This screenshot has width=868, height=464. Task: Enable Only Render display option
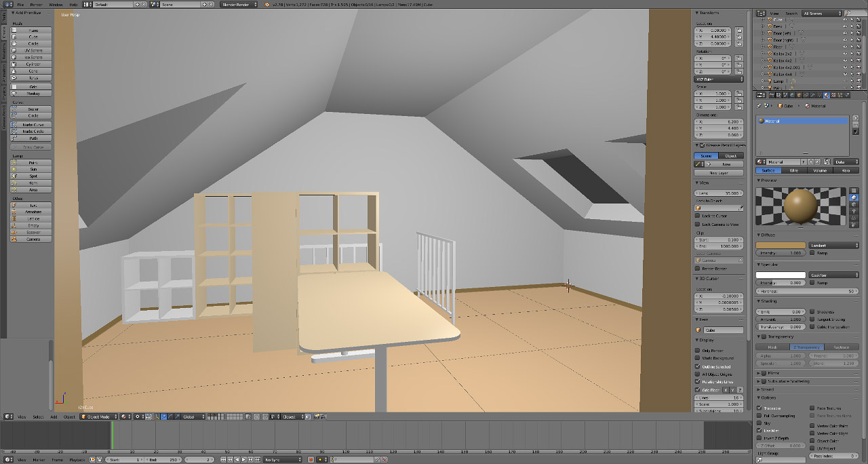(697, 351)
